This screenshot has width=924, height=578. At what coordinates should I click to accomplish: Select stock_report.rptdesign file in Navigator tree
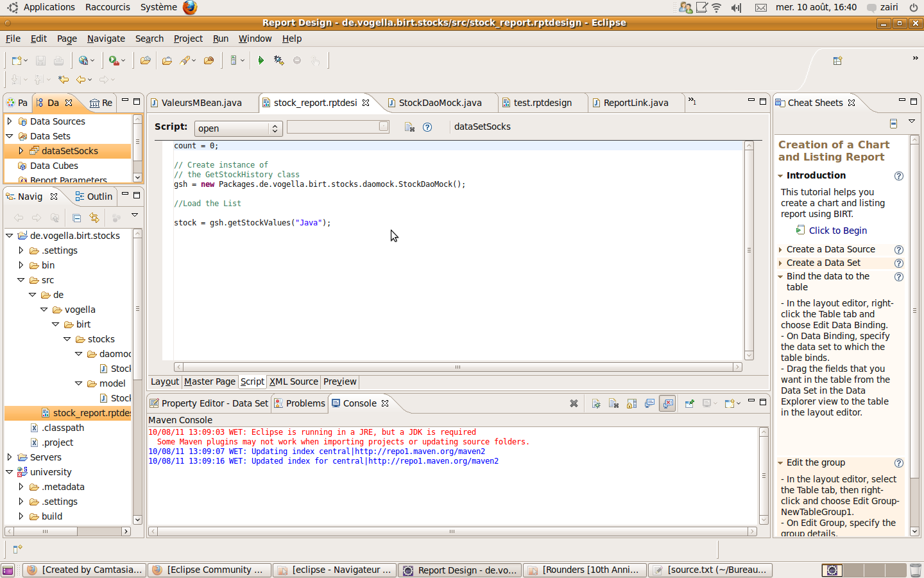91,413
